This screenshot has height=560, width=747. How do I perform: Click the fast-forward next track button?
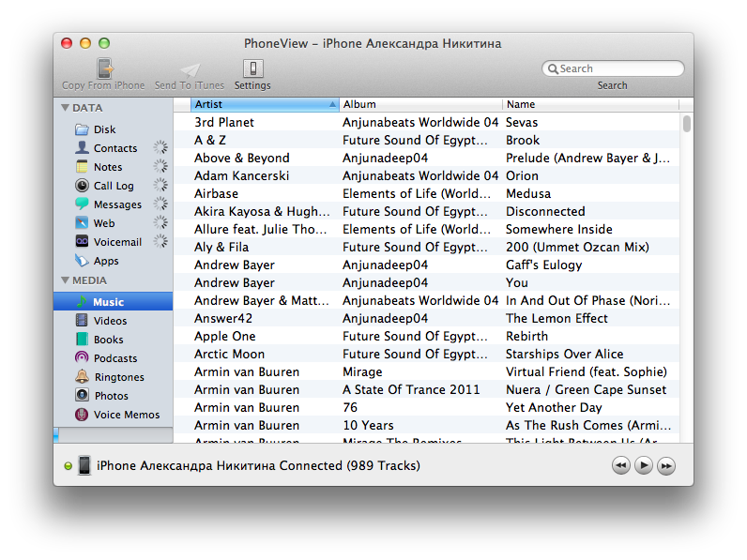[x=666, y=465]
